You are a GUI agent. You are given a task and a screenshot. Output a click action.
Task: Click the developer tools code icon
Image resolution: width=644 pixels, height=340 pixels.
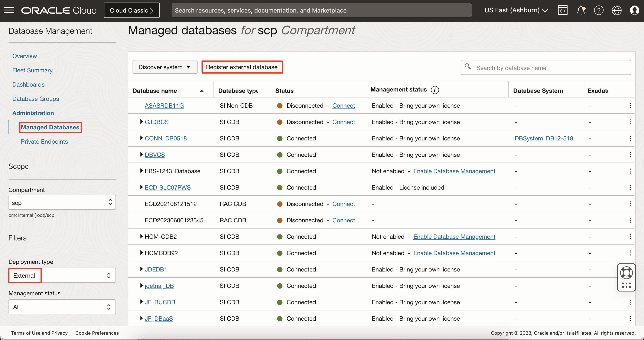pyautogui.click(x=563, y=10)
